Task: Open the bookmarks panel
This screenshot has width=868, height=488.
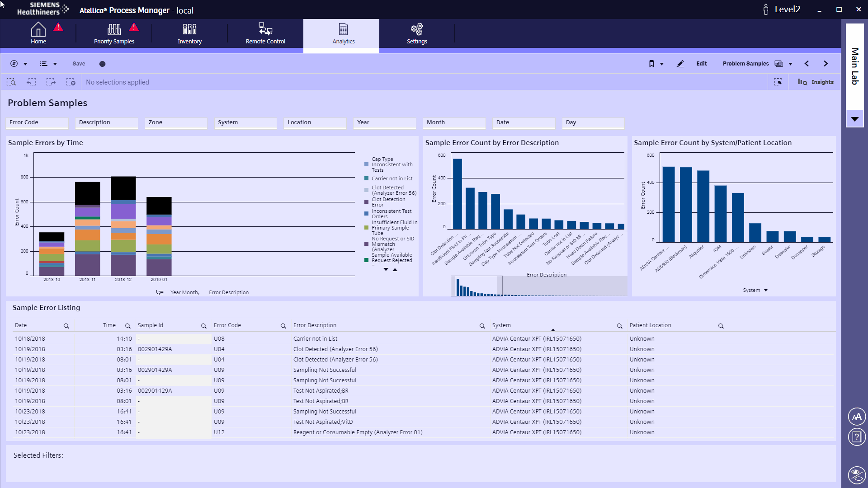Action: [652, 64]
